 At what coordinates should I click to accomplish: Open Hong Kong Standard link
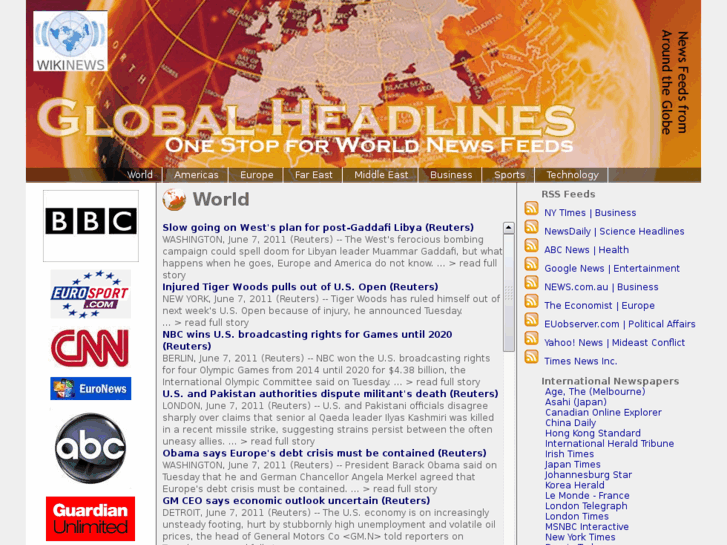(x=593, y=433)
